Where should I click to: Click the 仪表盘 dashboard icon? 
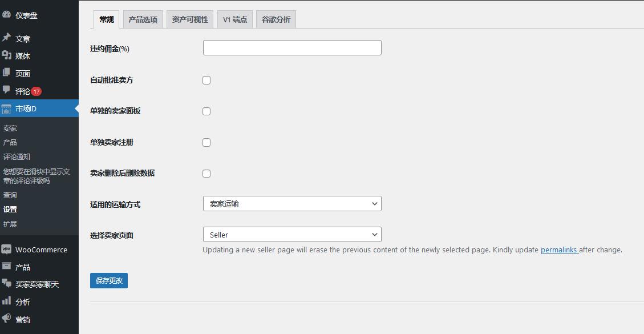pyautogui.click(x=6, y=15)
